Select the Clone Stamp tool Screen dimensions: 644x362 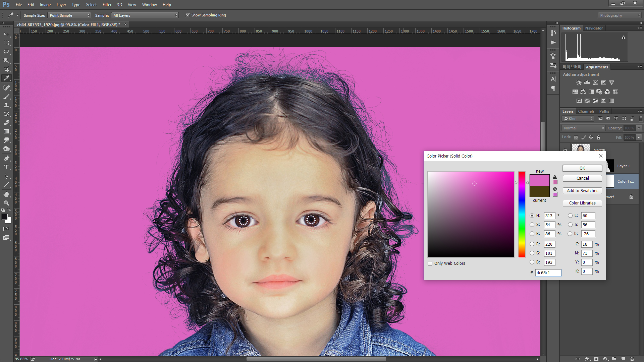point(6,105)
